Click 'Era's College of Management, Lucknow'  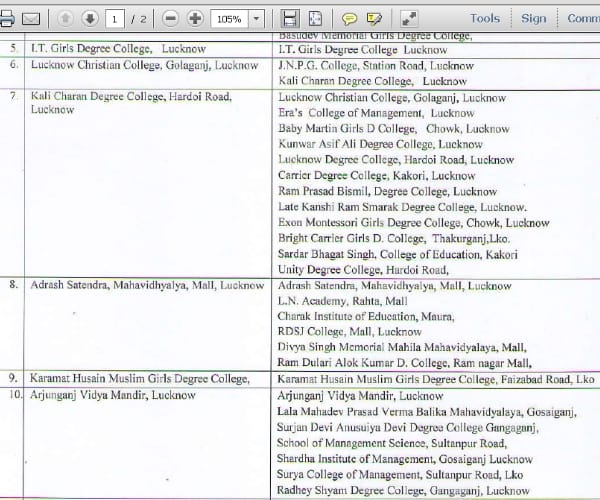[x=376, y=113]
